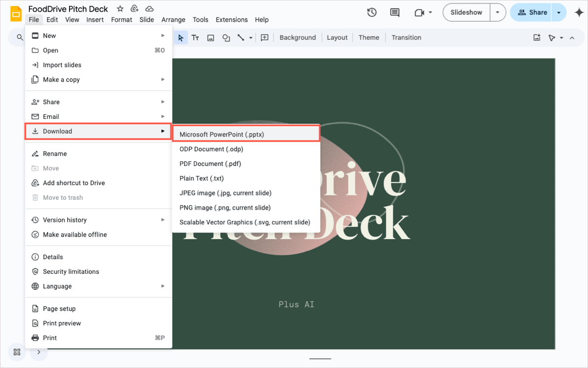
Task: Download current slide as Scalable Vector Graphics
Action: tap(246, 222)
